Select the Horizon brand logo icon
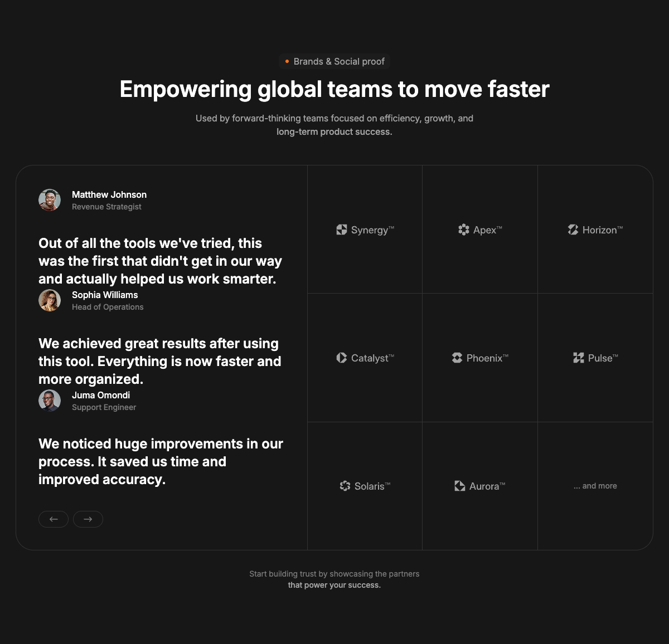 (x=573, y=230)
